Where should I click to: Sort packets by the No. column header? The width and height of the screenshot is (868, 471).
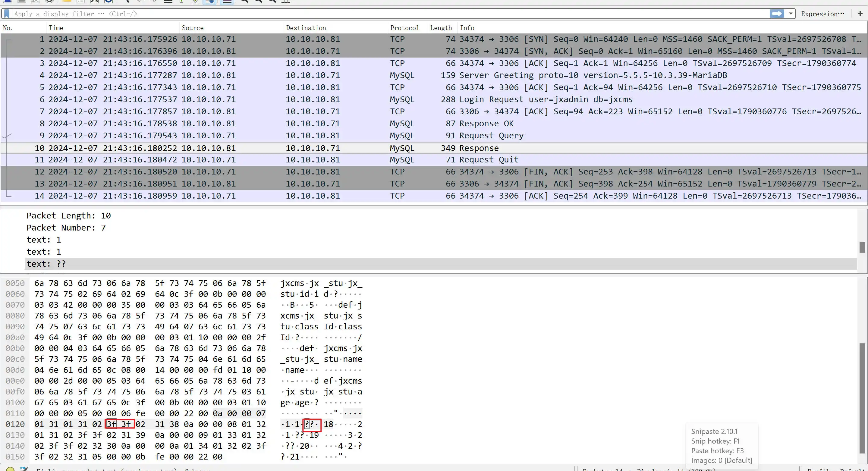click(x=8, y=28)
